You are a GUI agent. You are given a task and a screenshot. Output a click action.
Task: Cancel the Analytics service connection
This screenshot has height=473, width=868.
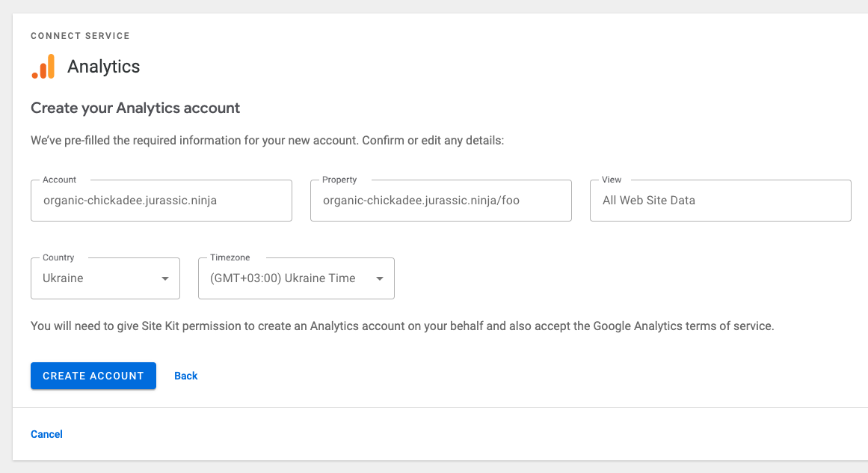point(46,434)
